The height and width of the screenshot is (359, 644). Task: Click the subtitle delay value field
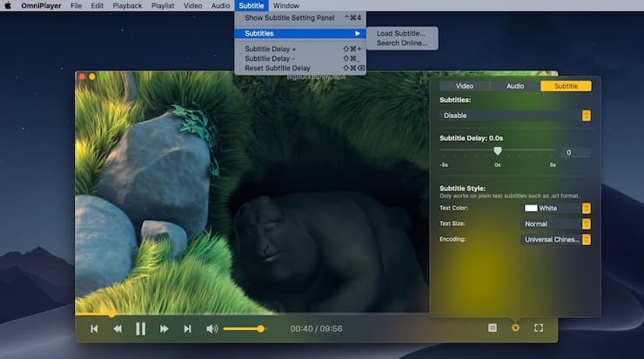(x=576, y=152)
